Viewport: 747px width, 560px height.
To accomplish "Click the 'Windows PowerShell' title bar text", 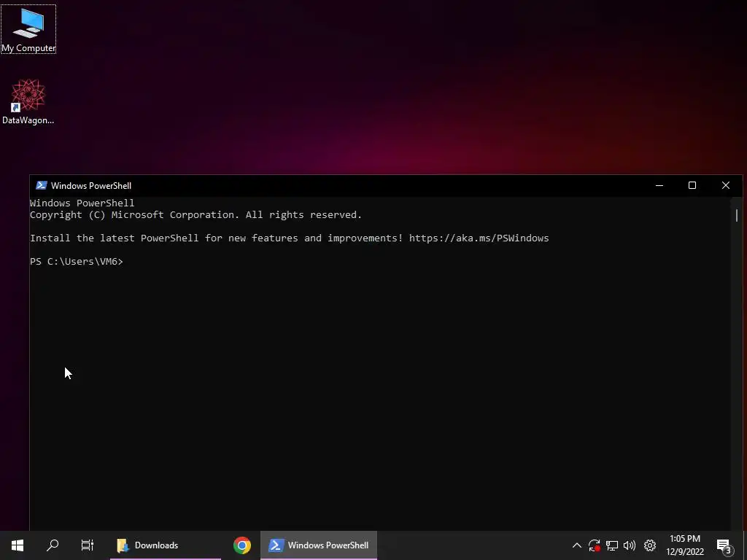I will 91,186.
